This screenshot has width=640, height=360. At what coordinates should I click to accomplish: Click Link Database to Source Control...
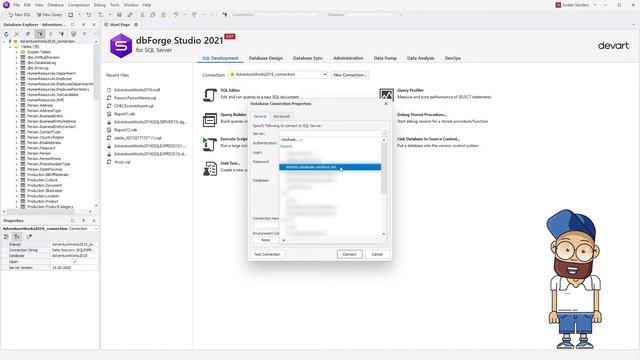pyautogui.click(x=428, y=139)
